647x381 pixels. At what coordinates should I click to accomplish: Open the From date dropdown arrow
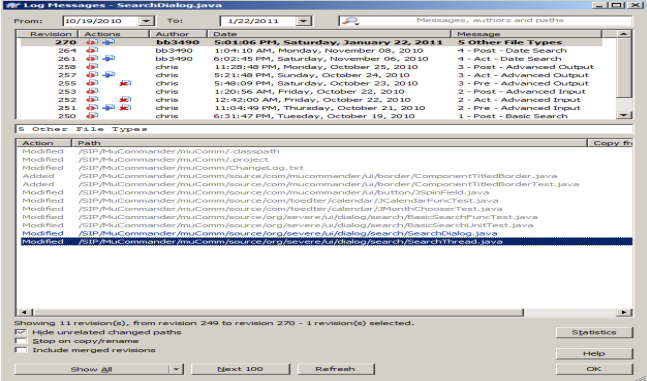[x=146, y=21]
